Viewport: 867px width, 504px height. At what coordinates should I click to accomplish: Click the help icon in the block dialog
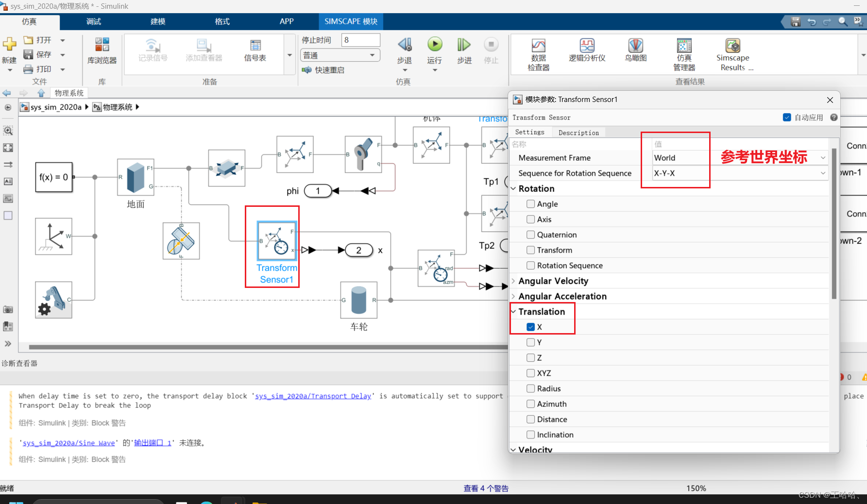pos(834,118)
